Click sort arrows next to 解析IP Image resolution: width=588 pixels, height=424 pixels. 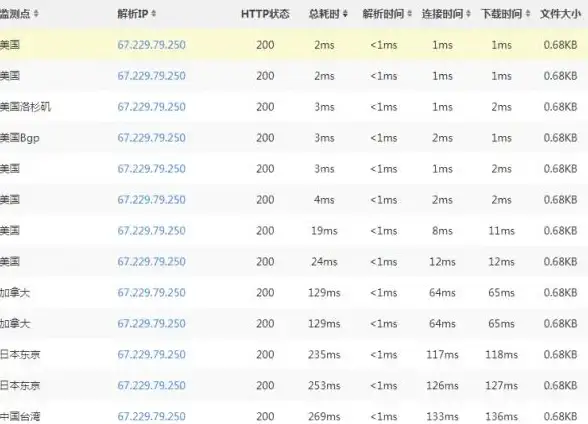click(x=154, y=14)
